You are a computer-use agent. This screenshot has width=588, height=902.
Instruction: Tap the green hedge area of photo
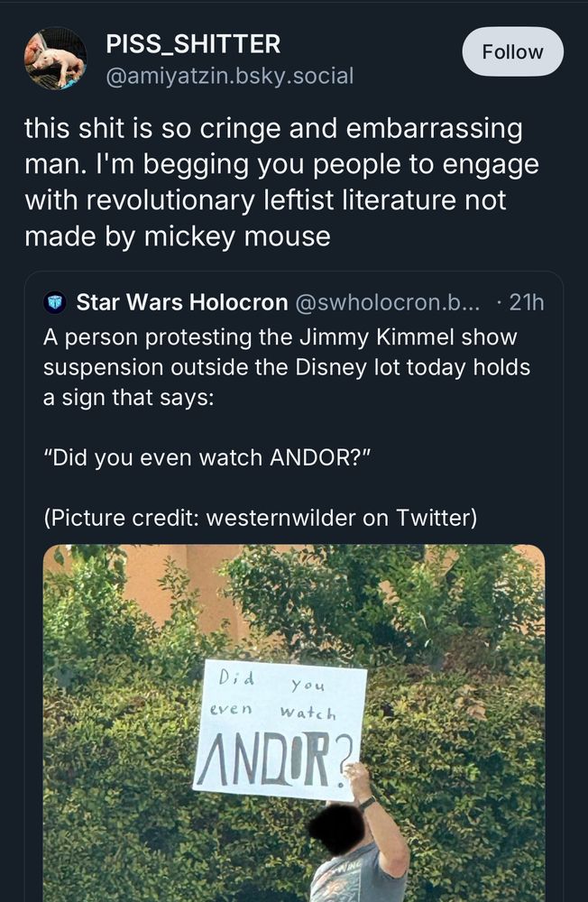click(x=460, y=748)
